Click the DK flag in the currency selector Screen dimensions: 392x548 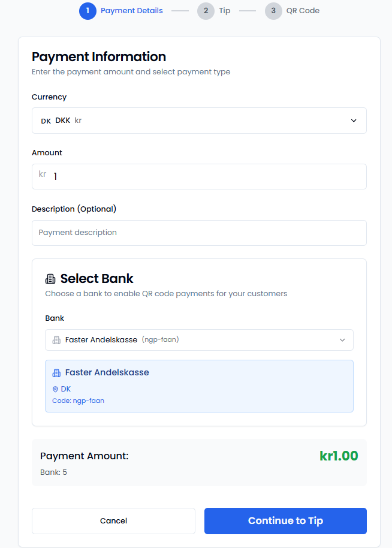46,121
